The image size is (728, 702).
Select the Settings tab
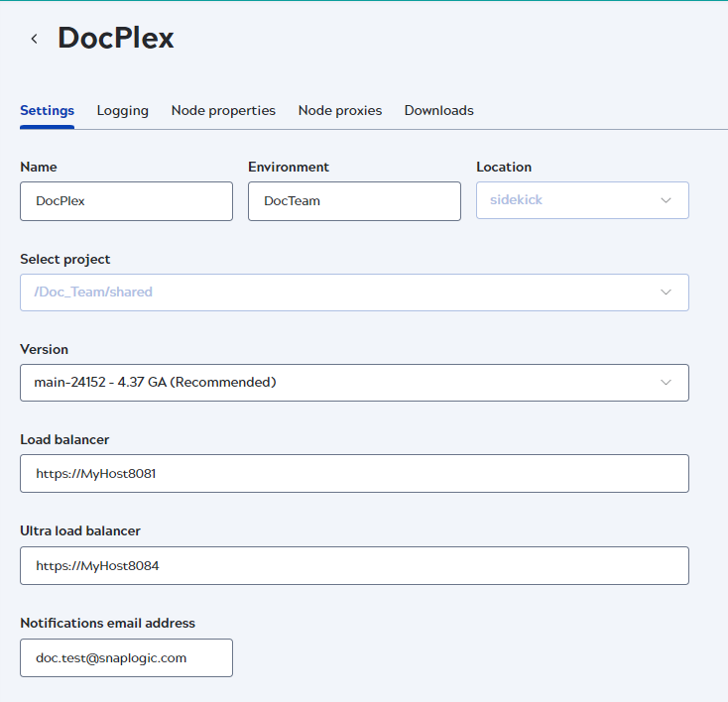(x=47, y=110)
